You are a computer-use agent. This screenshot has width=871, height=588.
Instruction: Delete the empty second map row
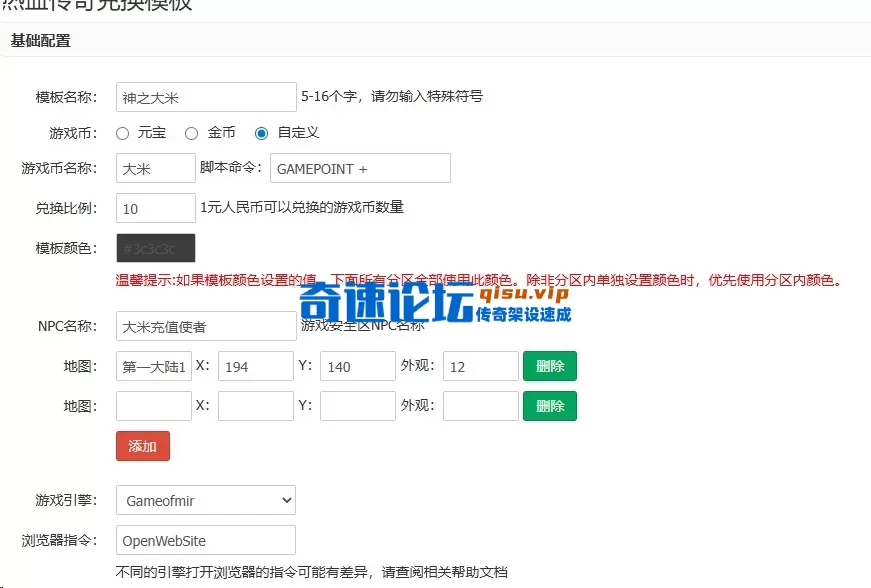tap(550, 406)
